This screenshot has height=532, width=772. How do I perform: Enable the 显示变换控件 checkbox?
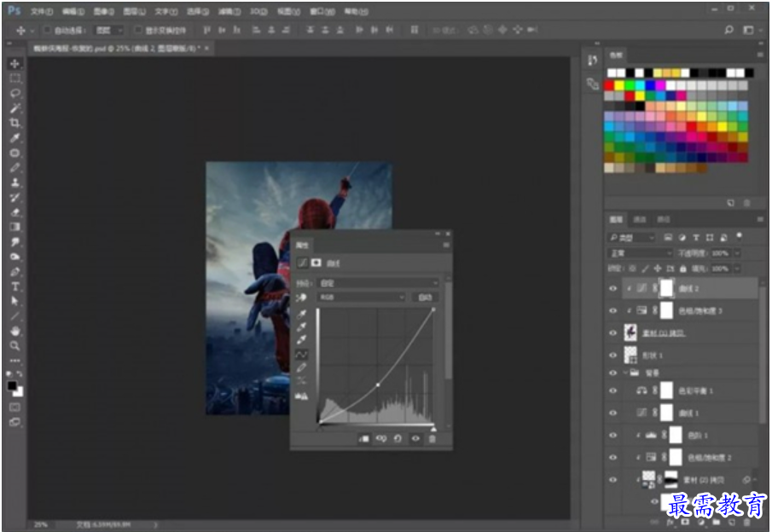point(138,30)
